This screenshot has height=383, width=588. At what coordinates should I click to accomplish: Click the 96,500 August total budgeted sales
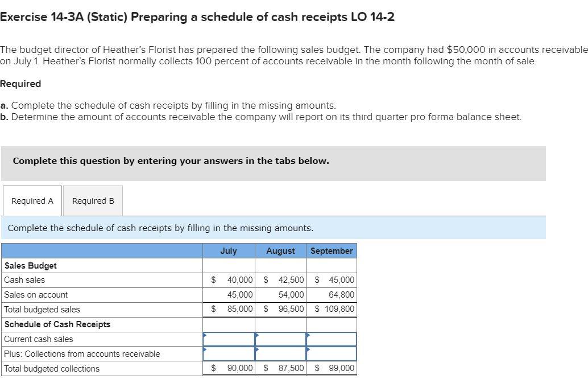[291, 309]
